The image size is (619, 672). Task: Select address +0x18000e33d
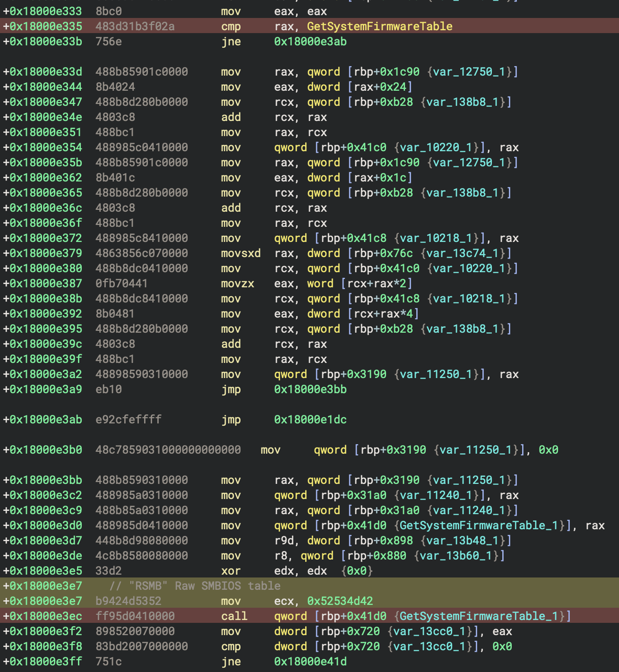[x=43, y=71]
